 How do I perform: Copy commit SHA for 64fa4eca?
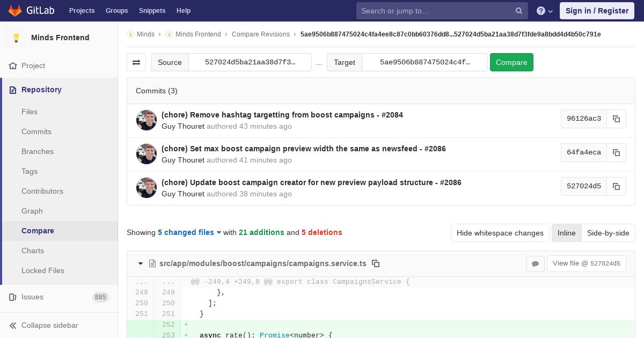click(616, 152)
